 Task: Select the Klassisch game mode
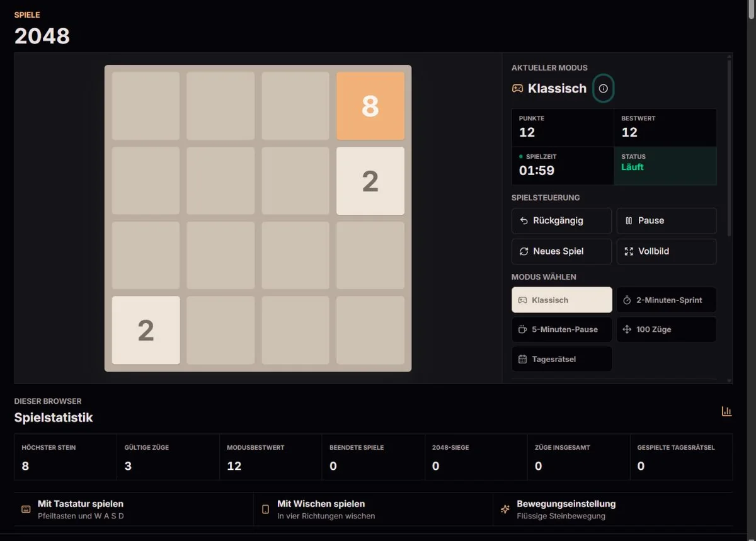[x=562, y=300]
